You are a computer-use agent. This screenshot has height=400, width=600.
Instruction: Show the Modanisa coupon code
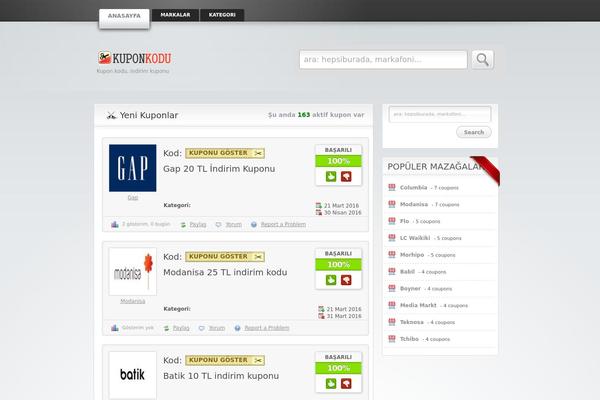[225, 256]
